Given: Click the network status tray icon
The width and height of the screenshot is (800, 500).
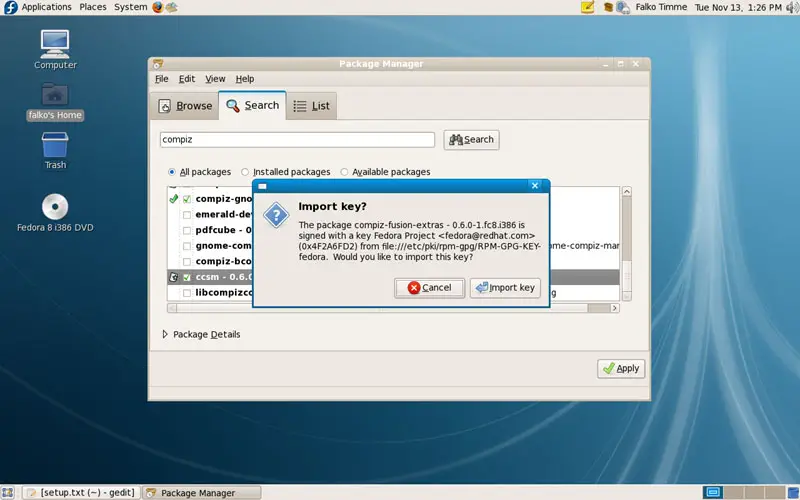Looking at the screenshot, I should click(623, 7).
